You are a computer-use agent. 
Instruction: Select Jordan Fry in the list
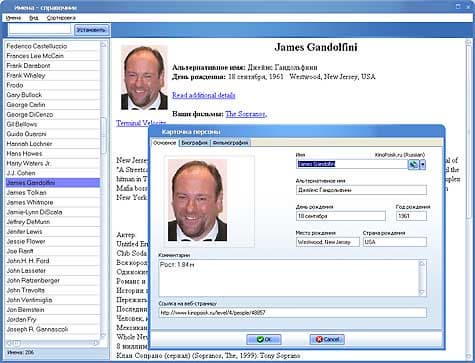(x=53, y=319)
